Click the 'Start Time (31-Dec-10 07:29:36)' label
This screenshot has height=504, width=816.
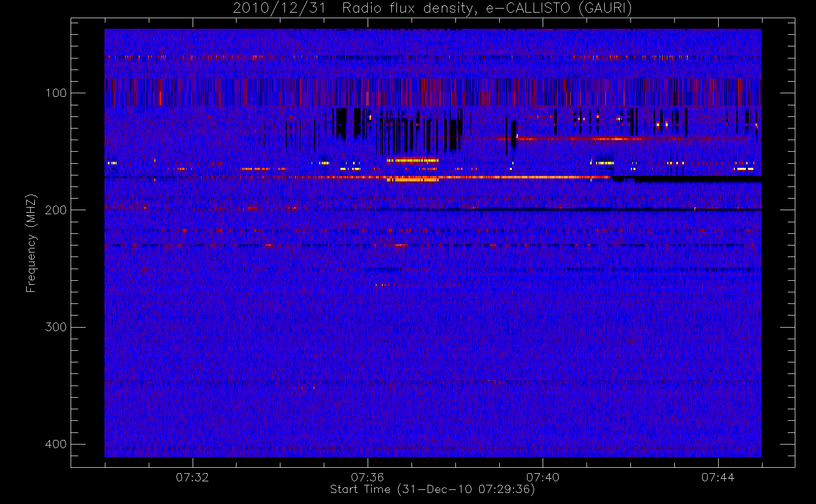pyautogui.click(x=432, y=489)
